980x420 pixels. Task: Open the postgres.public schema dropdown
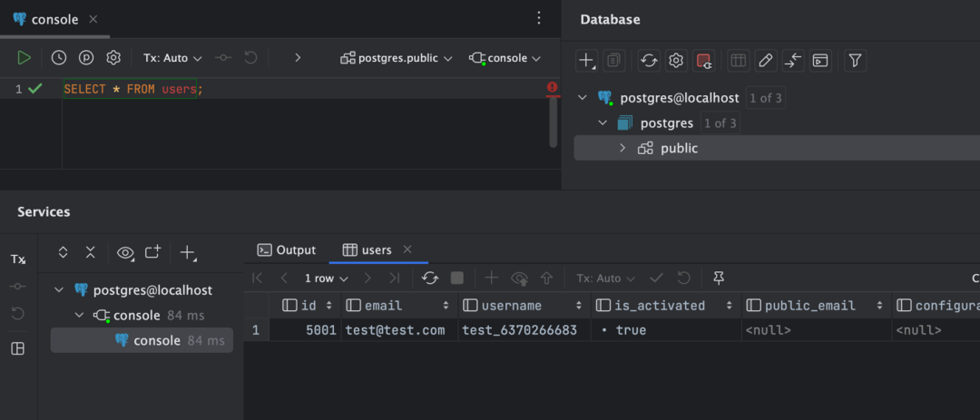point(397,58)
